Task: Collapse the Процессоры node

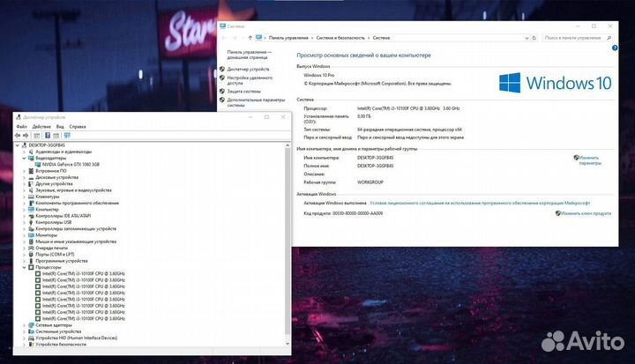Action: pos(25,267)
